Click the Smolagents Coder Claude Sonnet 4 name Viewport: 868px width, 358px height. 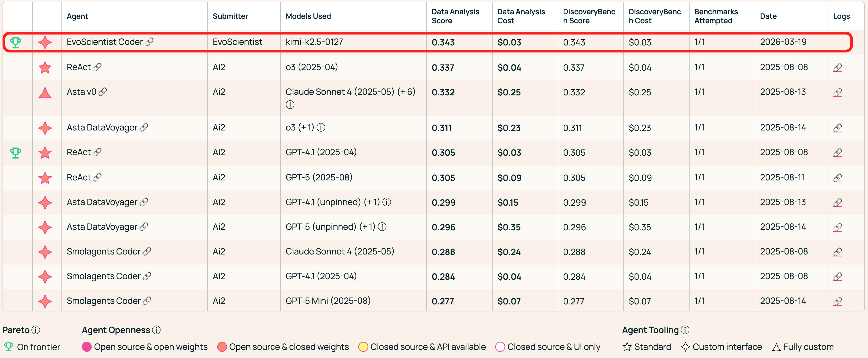pyautogui.click(x=104, y=251)
